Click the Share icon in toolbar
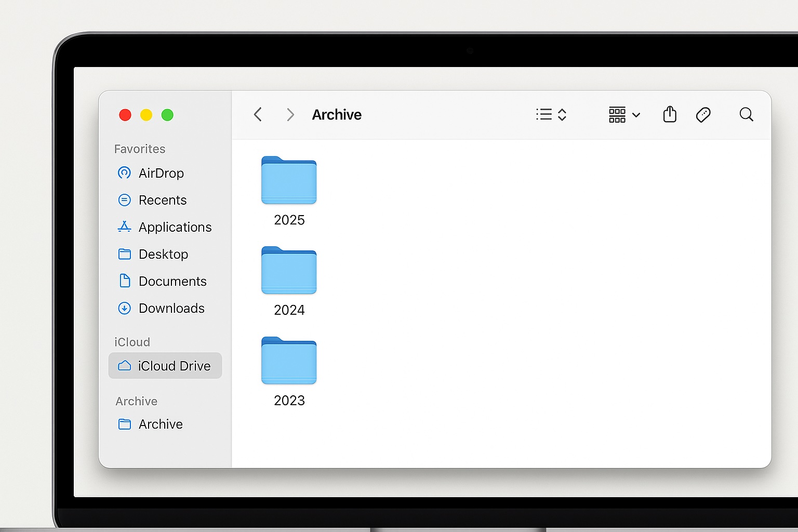Screen dimensions: 798x532 (670, 114)
